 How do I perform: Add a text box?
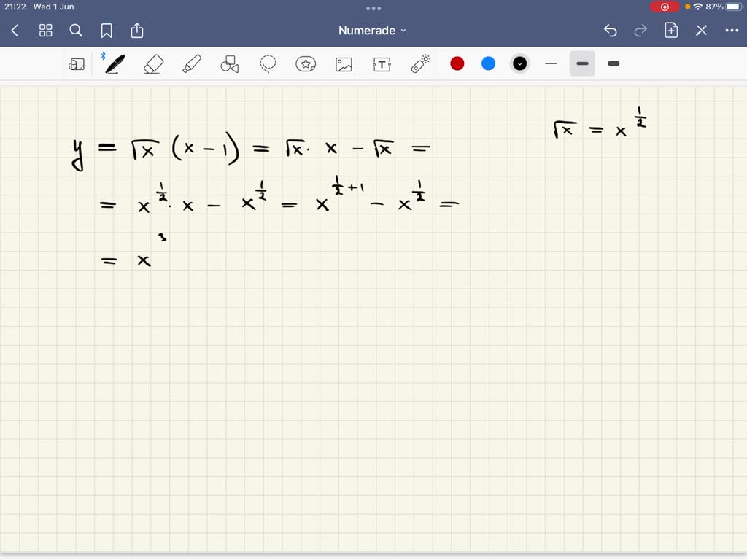382,63
